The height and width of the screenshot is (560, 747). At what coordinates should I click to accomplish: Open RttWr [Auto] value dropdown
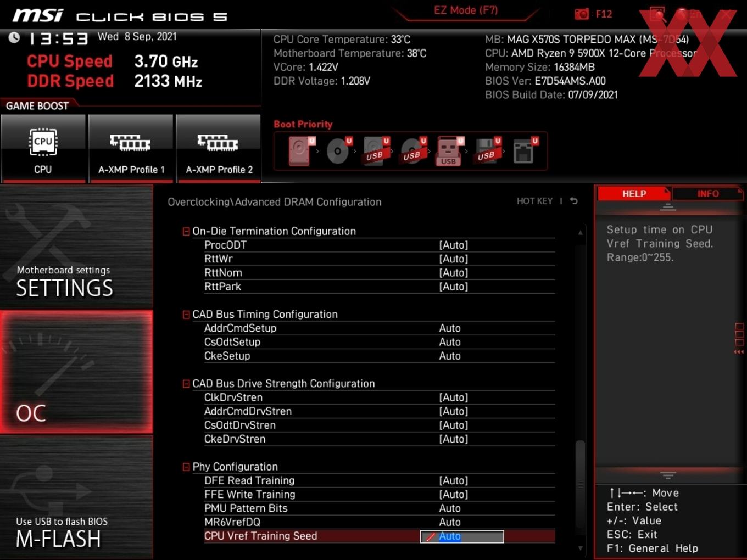pyautogui.click(x=454, y=259)
